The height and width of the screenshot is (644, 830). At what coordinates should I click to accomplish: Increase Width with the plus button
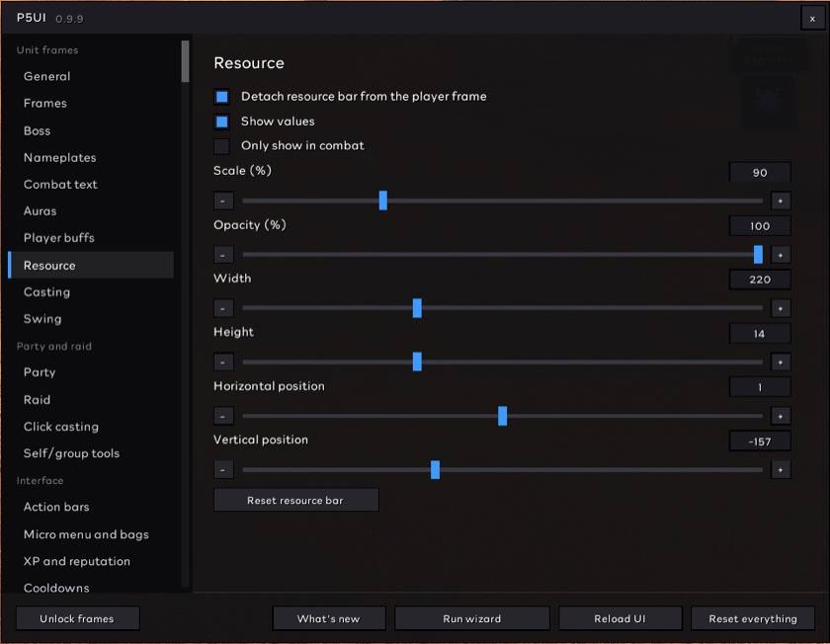[781, 308]
